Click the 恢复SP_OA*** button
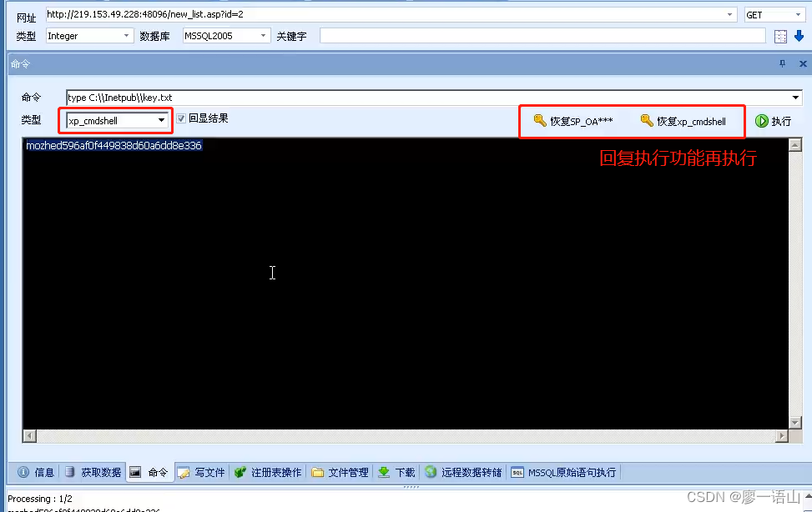Screen dimensions: 812x512 pos(573,121)
